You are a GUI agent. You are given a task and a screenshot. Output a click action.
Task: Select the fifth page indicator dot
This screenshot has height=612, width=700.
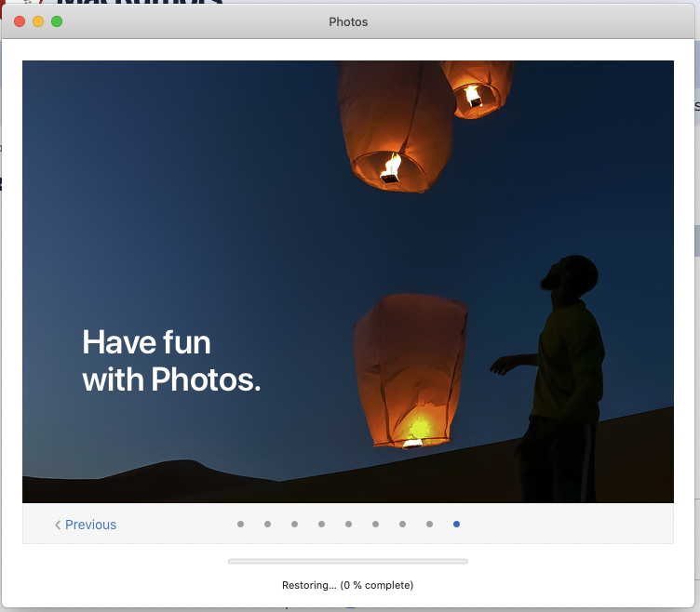tap(349, 525)
